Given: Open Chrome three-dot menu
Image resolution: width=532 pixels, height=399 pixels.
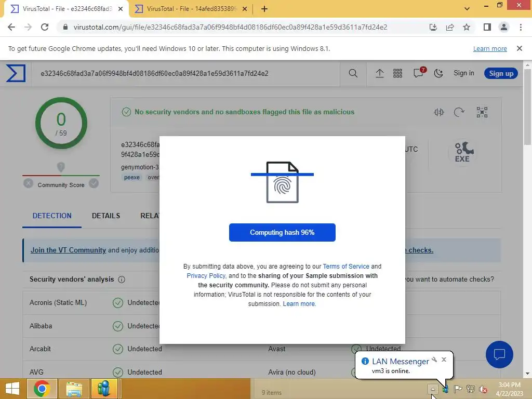Looking at the screenshot, I should pyautogui.click(x=521, y=27).
